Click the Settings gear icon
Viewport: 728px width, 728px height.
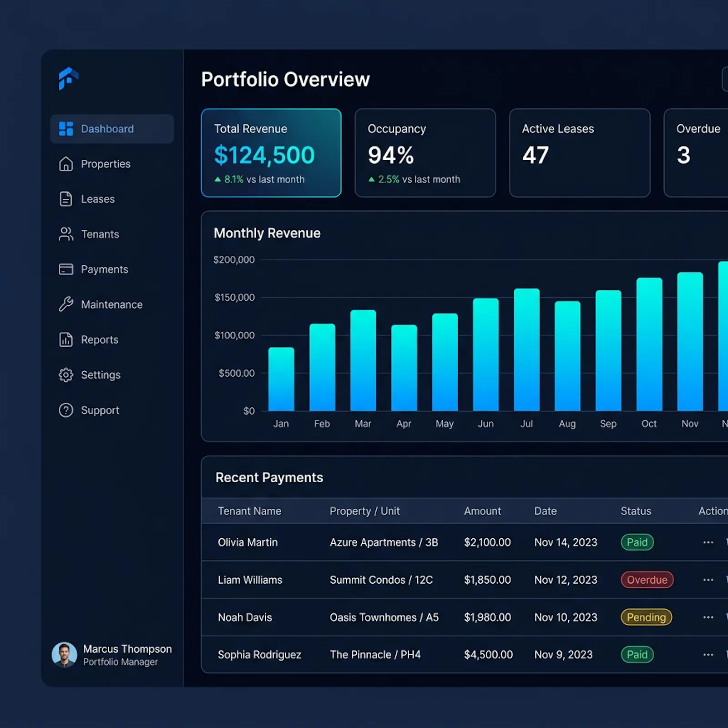[x=66, y=375]
